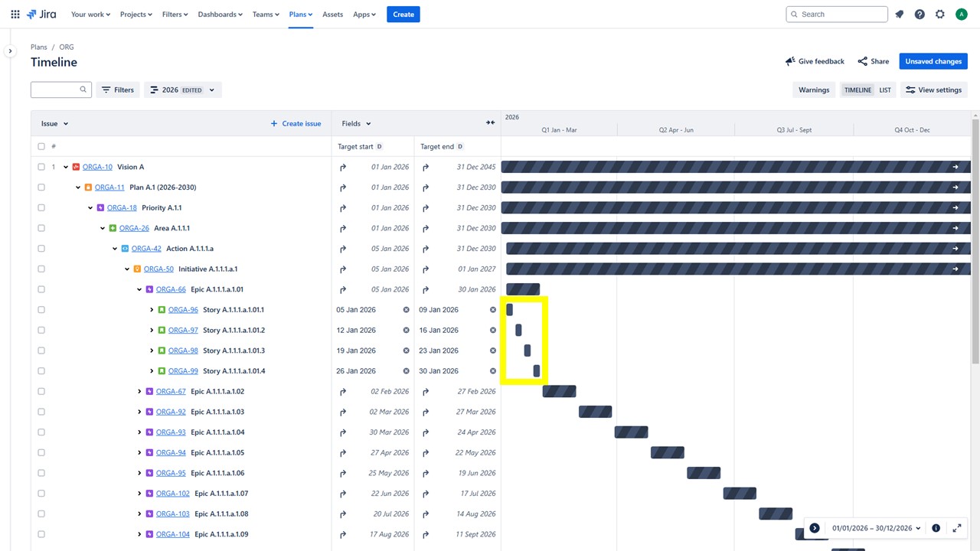Viewport: 980px width, 551px height.
Task: Click rollup arrow icon for ORGA-10 target start
Action: coord(343,167)
